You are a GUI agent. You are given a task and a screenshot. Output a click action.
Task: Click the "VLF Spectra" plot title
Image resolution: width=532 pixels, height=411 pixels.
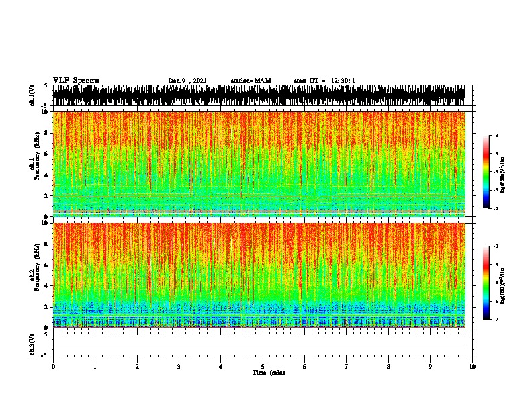coord(76,81)
